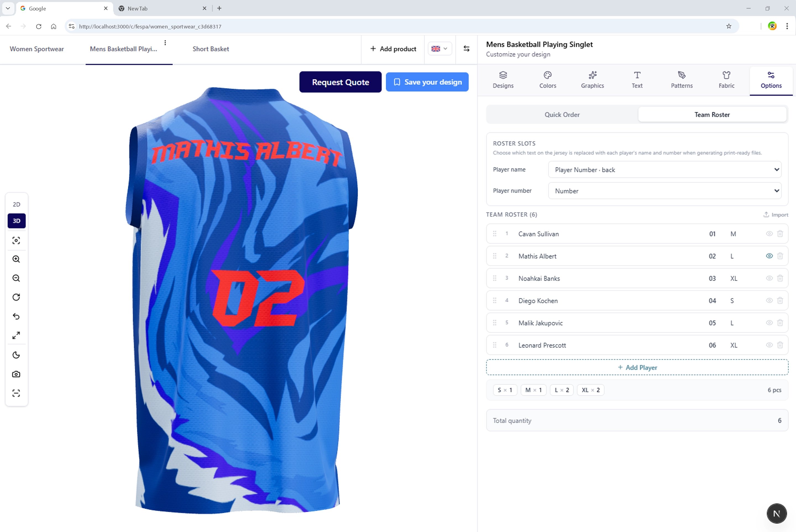Open the Patterns tab
The height and width of the screenshot is (532, 796).
point(682,80)
